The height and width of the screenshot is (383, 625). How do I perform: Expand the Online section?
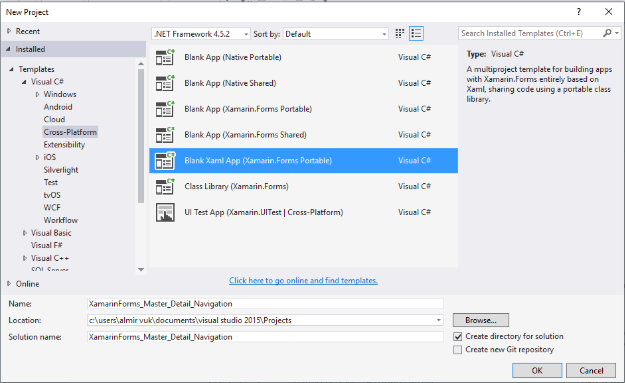click(9, 284)
